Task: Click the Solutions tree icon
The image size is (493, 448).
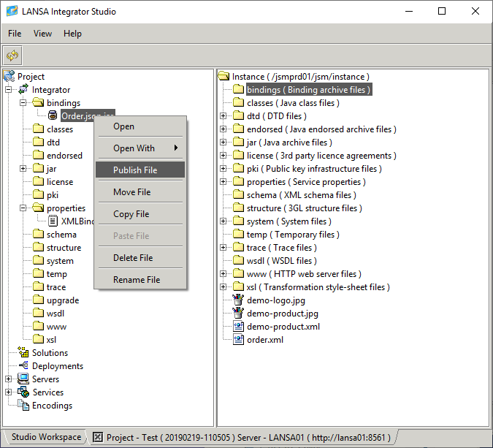Action: tap(23, 353)
